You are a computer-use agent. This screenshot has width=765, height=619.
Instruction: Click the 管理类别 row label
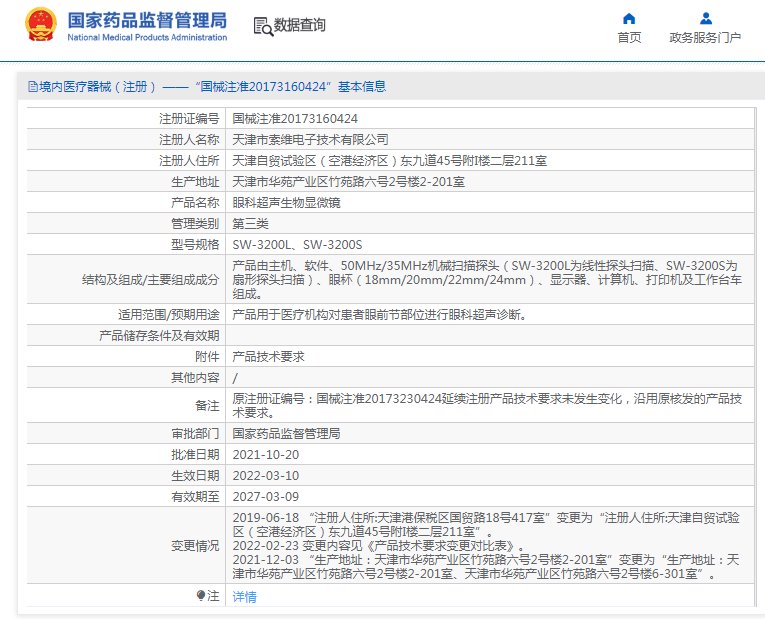pos(195,223)
